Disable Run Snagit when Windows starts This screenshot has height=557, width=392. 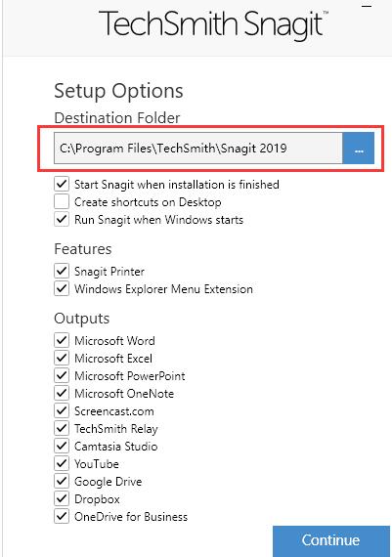pos(62,220)
